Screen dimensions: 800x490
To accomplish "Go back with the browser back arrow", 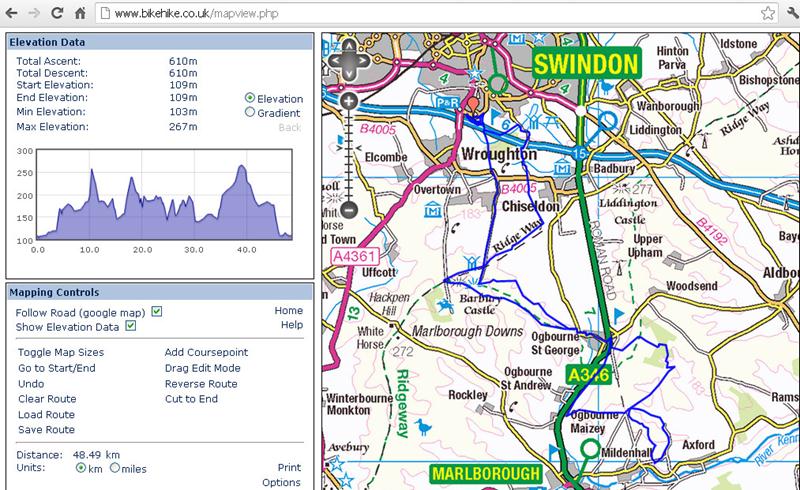I will tap(12, 13).
